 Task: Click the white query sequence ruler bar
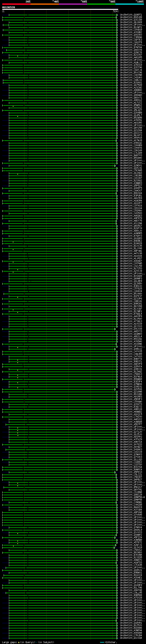[60, 9]
